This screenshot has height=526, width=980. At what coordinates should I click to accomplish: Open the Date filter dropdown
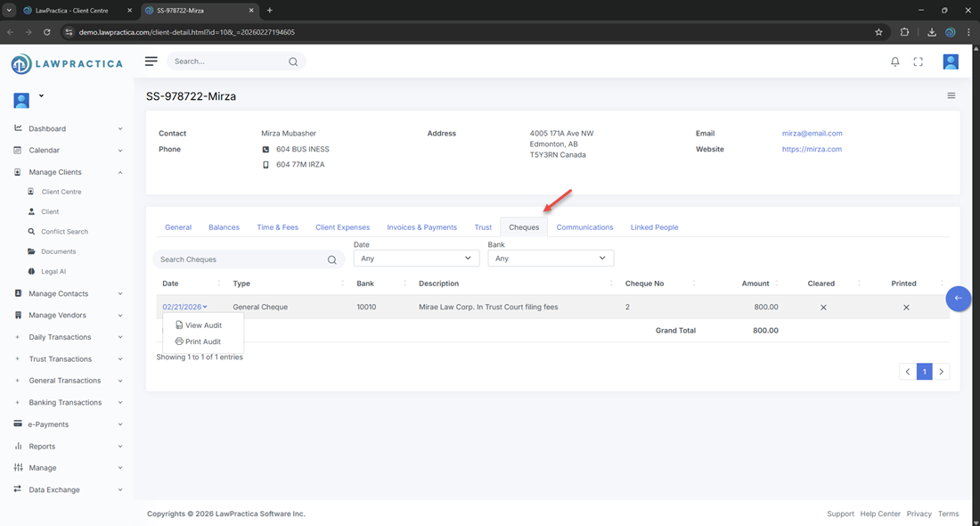pyautogui.click(x=416, y=258)
